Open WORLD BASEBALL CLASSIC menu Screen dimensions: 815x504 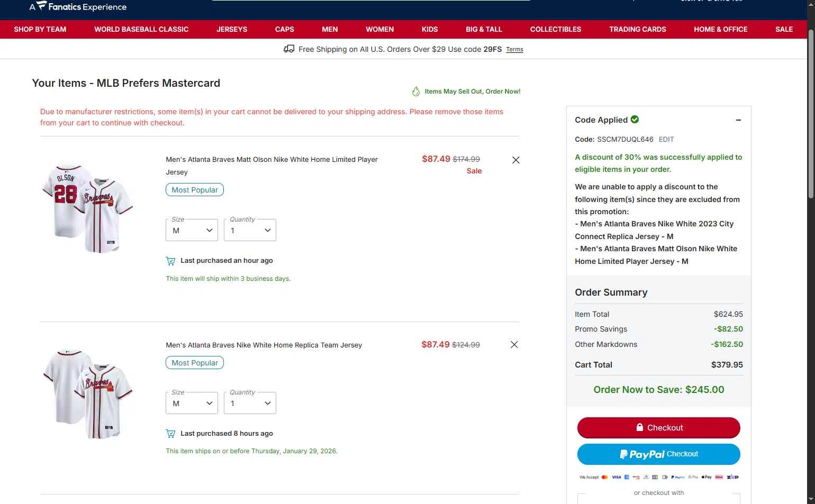point(141,29)
